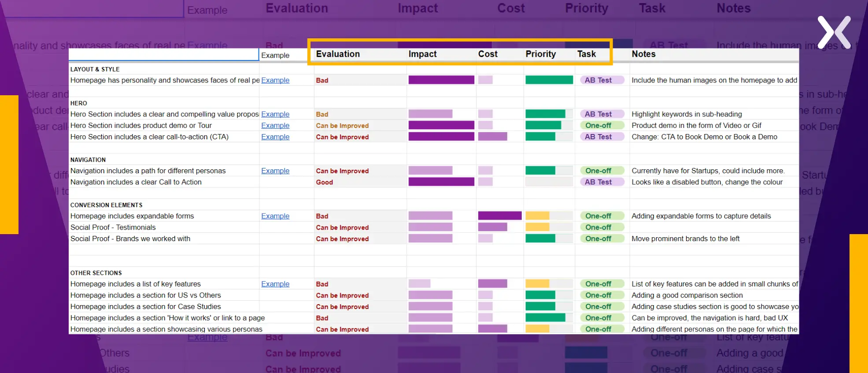Click Good evaluation in clear Call to Action row
Image resolution: width=868 pixels, height=373 pixels.
pyautogui.click(x=324, y=182)
